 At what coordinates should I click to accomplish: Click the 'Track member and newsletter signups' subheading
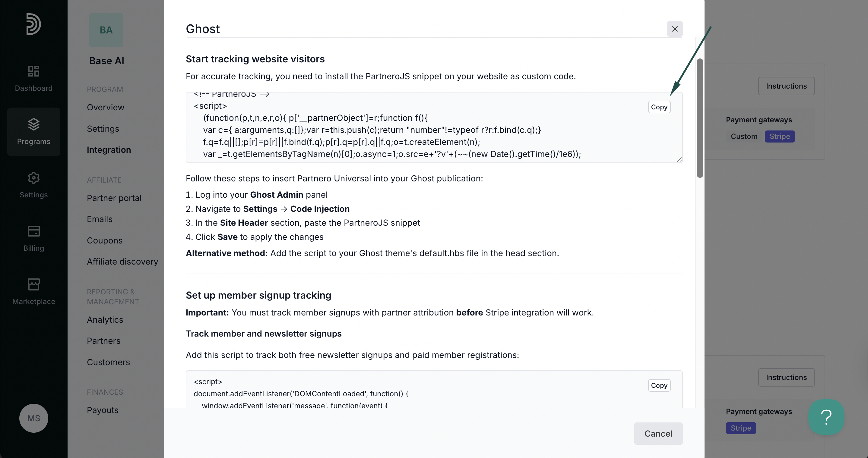pyautogui.click(x=264, y=334)
